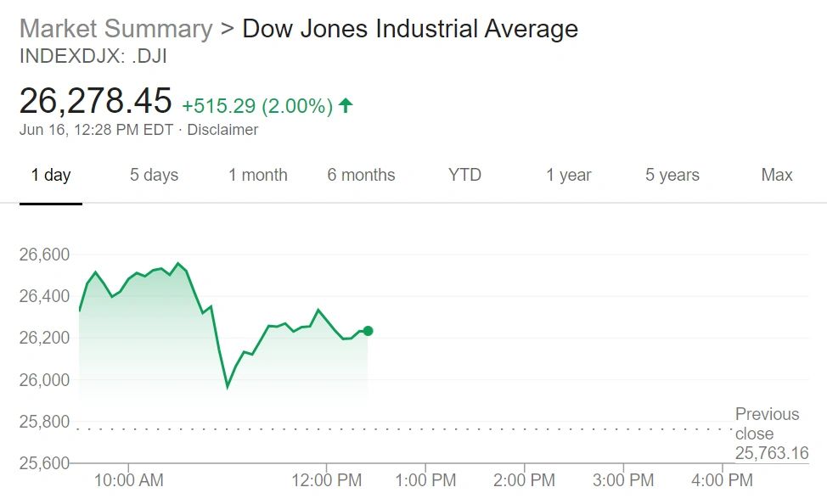Select the YTD time range
827x504 pixels.
click(x=464, y=176)
